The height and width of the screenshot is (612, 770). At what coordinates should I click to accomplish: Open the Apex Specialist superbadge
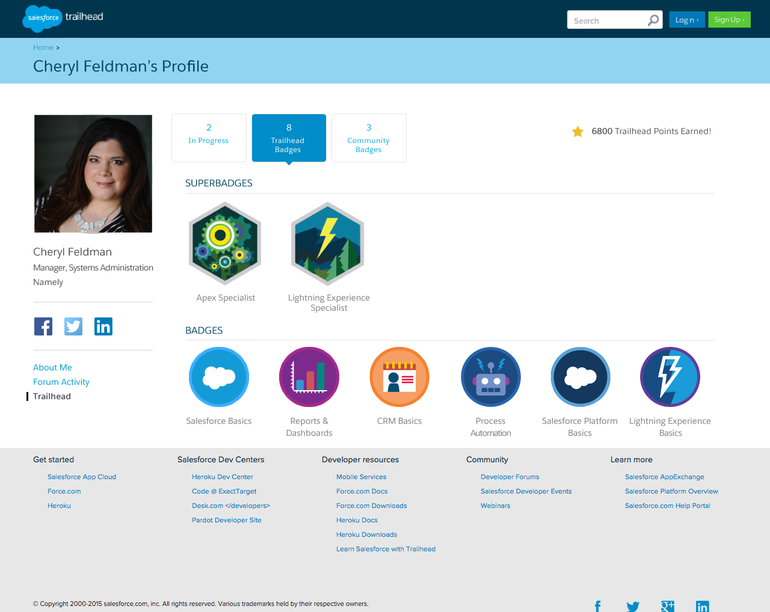[225, 244]
